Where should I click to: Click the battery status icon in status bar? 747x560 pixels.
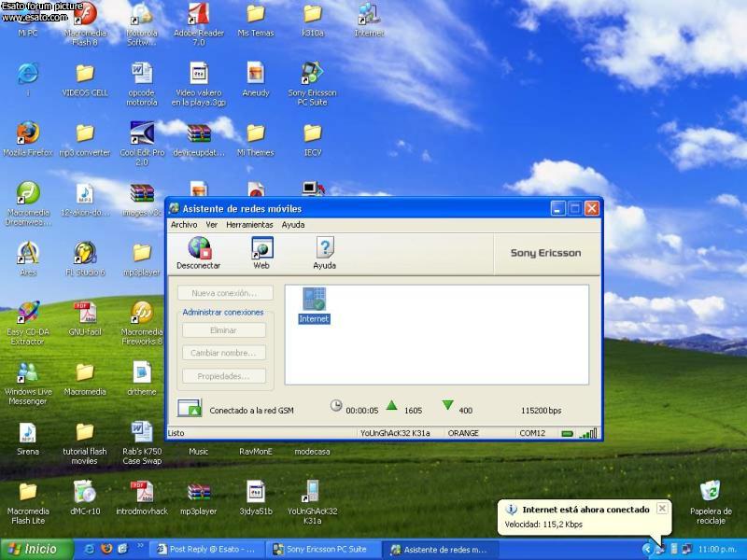click(567, 433)
